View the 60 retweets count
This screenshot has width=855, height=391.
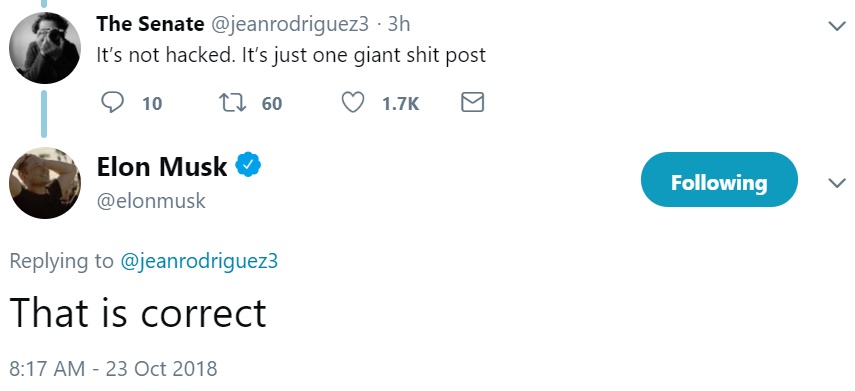pyautogui.click(x=272, y=103)
